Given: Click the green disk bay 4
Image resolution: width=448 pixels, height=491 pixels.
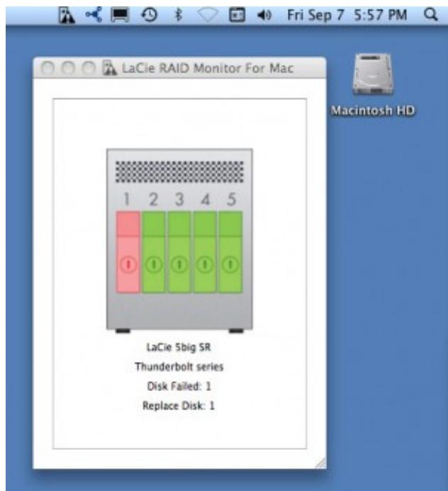Looking at the screenshot, I should click(x=205, y=252).
